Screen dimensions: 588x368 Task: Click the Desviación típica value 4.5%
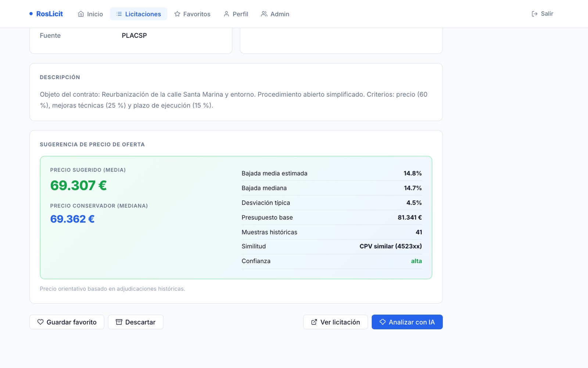point(414,203)
